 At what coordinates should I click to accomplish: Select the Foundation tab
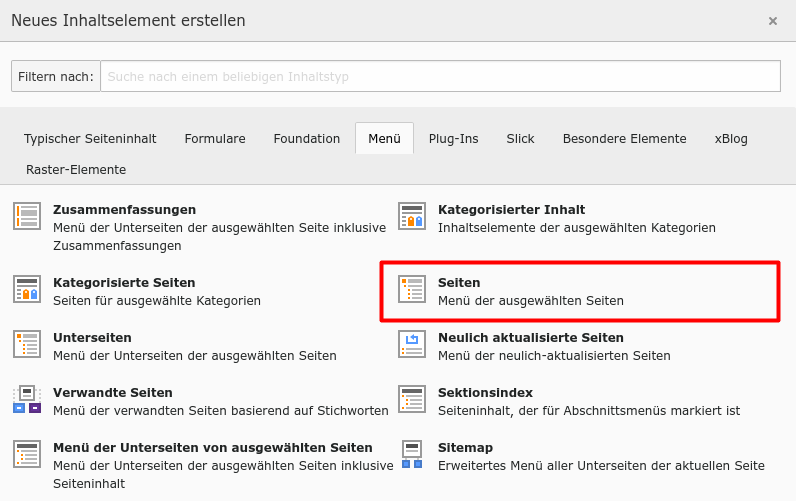307,139
